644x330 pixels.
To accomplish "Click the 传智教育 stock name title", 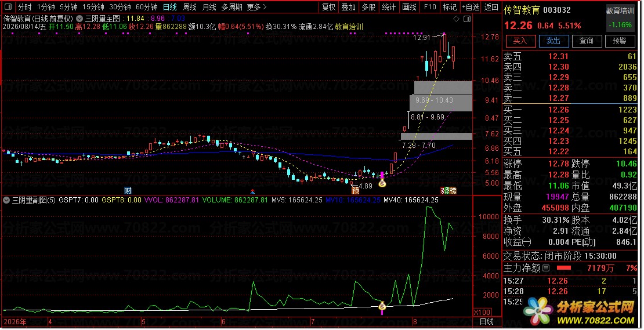I will coord(522,10).
